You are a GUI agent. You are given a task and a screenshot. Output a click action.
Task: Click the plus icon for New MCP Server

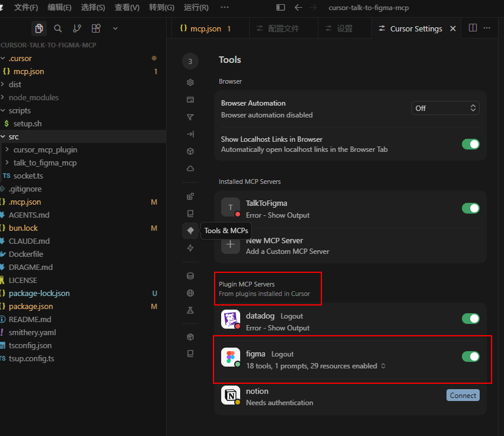click(231, 244)
